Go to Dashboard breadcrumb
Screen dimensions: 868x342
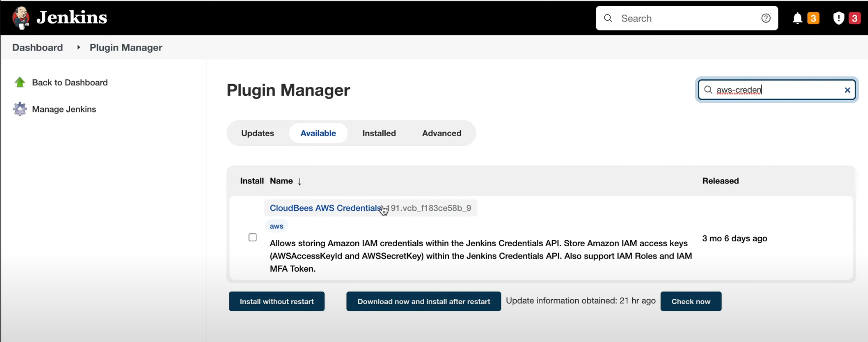pyautogui.click(x=37, y=48)
